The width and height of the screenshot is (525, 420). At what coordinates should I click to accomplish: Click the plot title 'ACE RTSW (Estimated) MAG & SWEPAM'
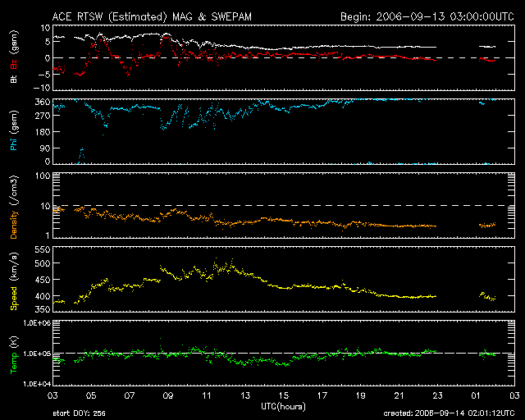[x=152, y=16]
